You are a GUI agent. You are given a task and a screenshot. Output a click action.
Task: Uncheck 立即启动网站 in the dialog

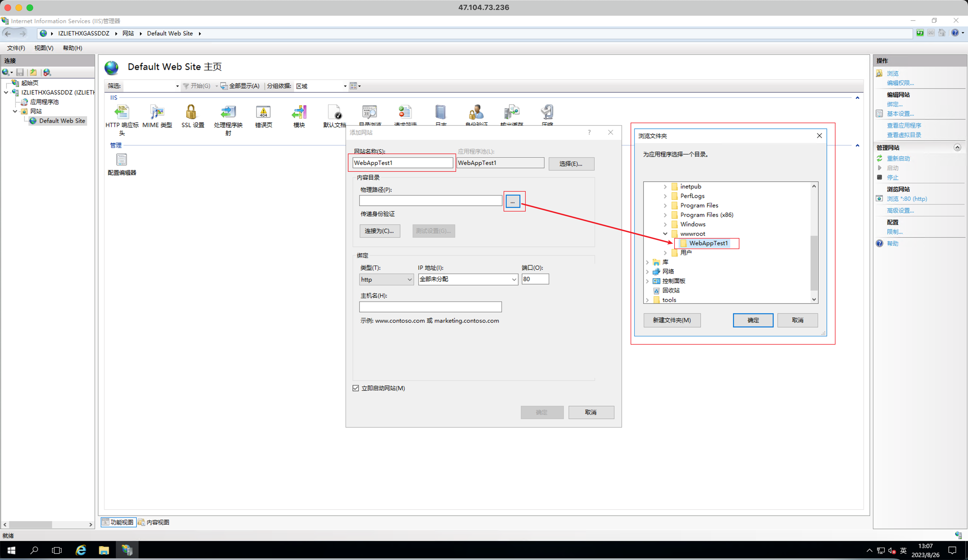tap(355, 388)
